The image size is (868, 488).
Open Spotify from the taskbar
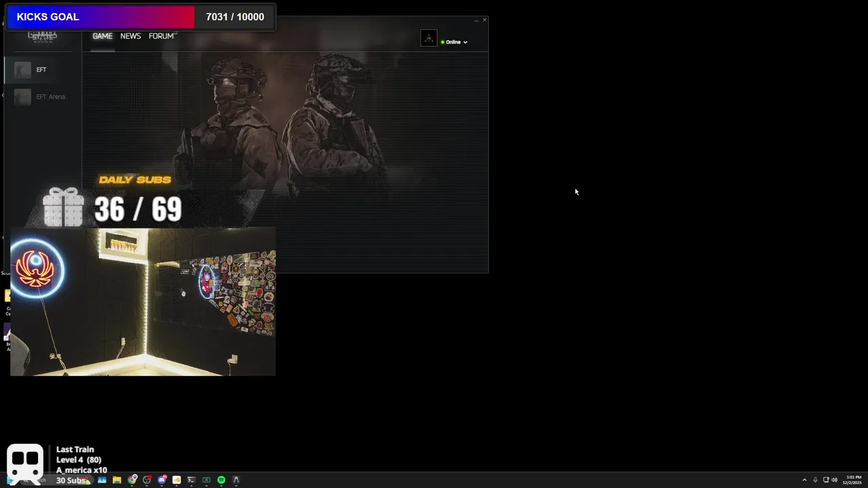pyautogui.click(x=221, y=480)
